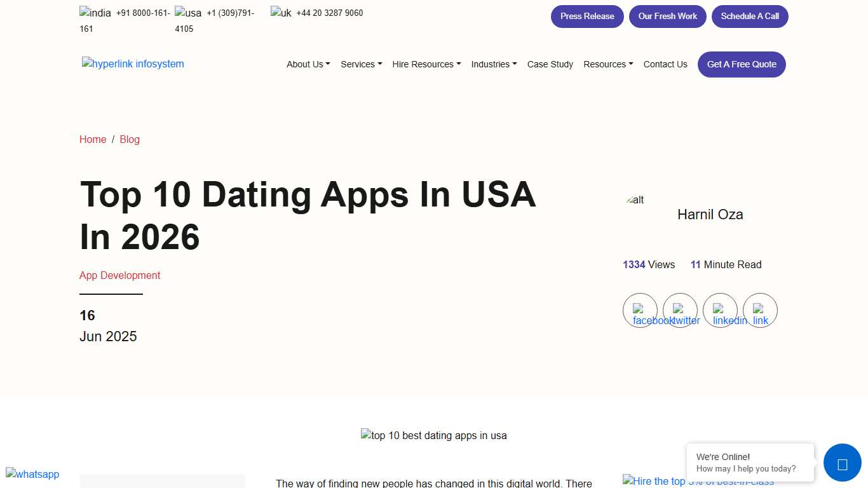Open the Hyperlink Infosystem logo
Screen dimensions: 868x488
133,64
